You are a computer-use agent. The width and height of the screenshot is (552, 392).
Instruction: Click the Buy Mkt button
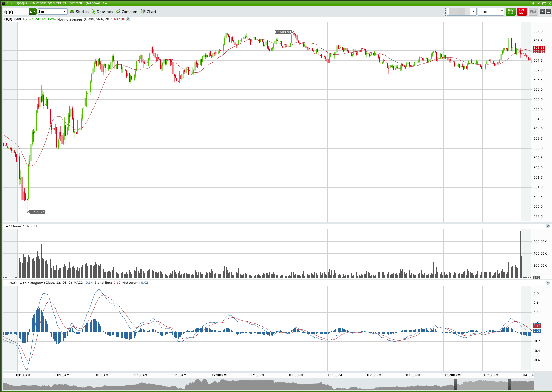pyautogui.click(x=510, y=12)
